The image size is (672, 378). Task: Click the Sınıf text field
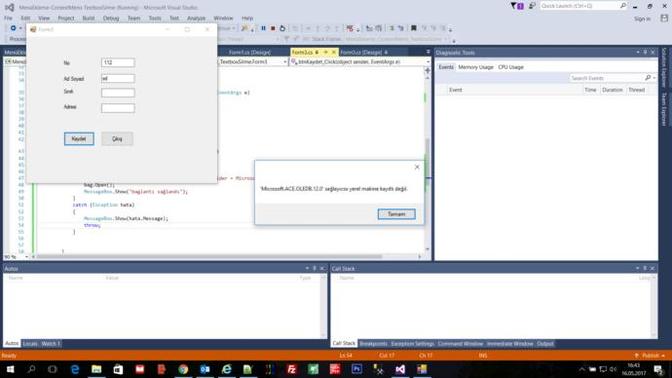[x=118, y=93]
